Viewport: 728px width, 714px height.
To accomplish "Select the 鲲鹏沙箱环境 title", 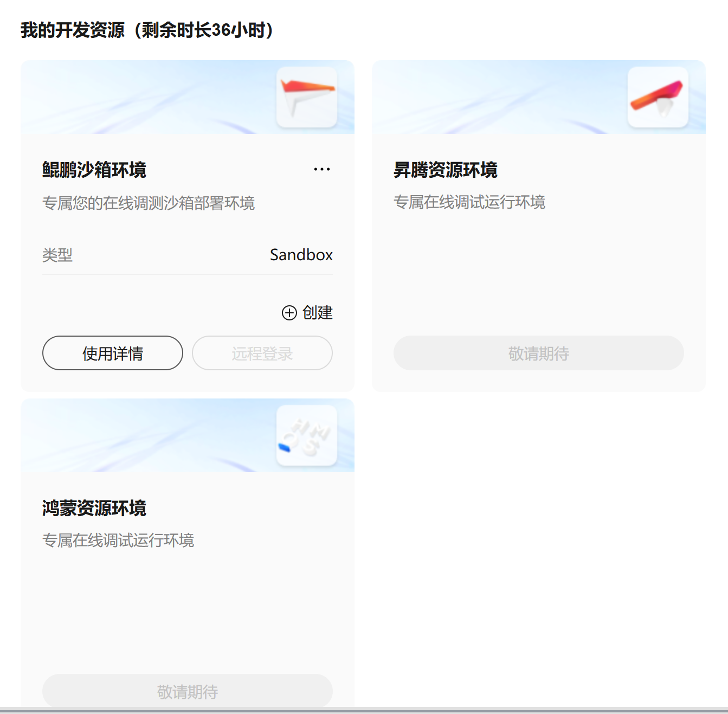I will click(94, 170).
